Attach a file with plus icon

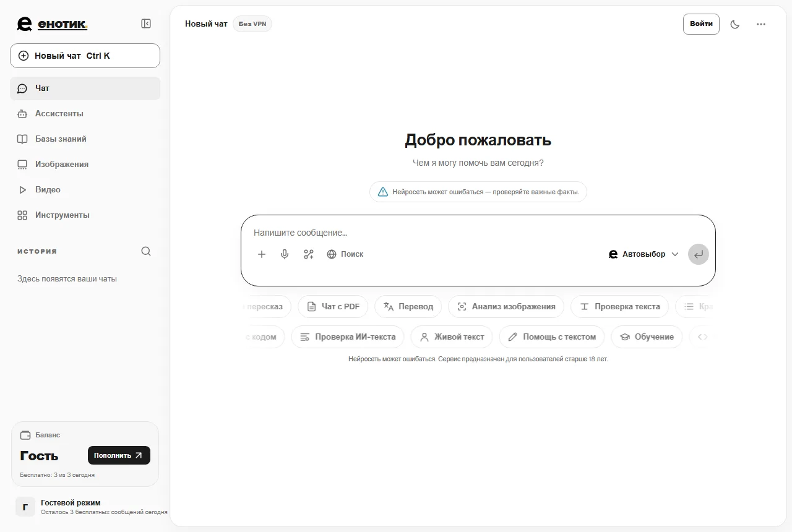tap(262, 254)
